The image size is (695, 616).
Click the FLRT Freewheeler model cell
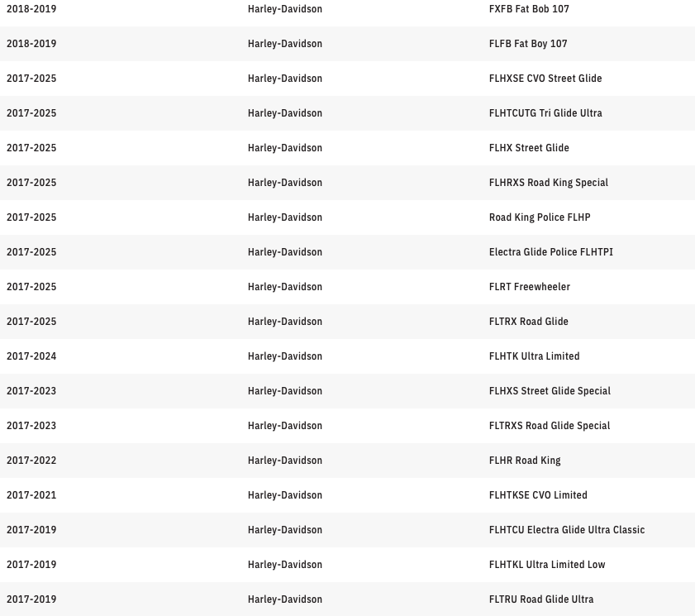point(530,287)
